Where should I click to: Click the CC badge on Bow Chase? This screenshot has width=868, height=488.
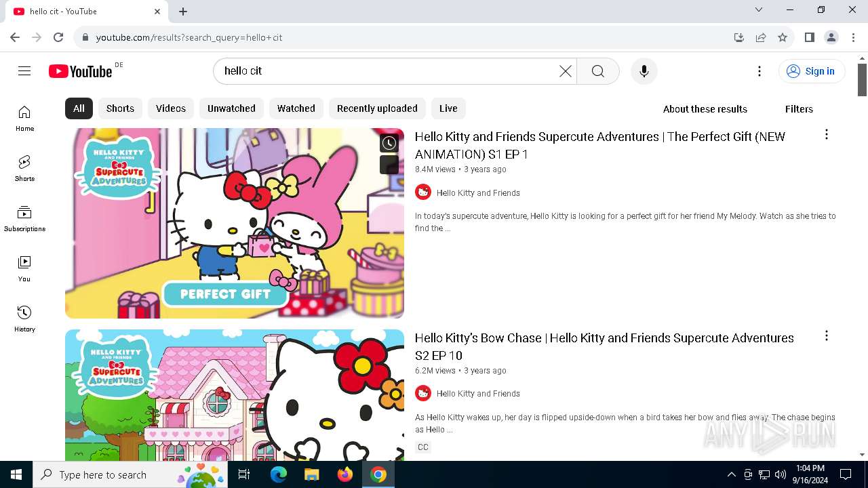click(x=423, y=447)
